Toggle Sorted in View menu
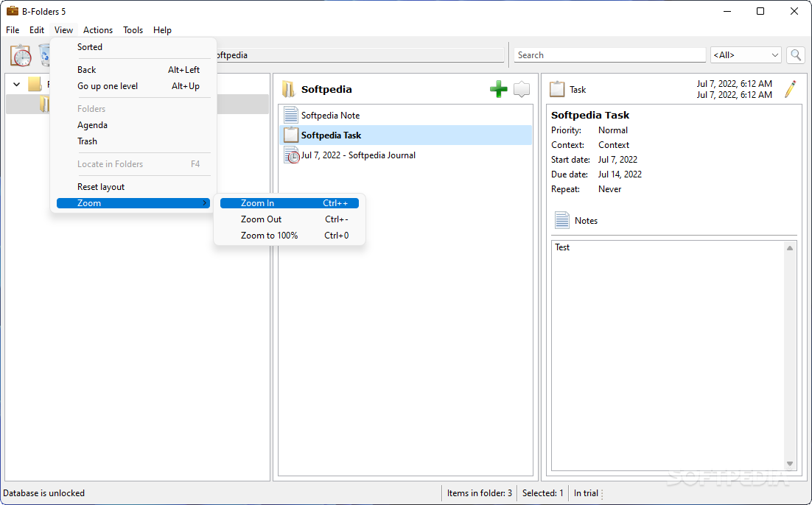The image size is (812, 505). 133,46
